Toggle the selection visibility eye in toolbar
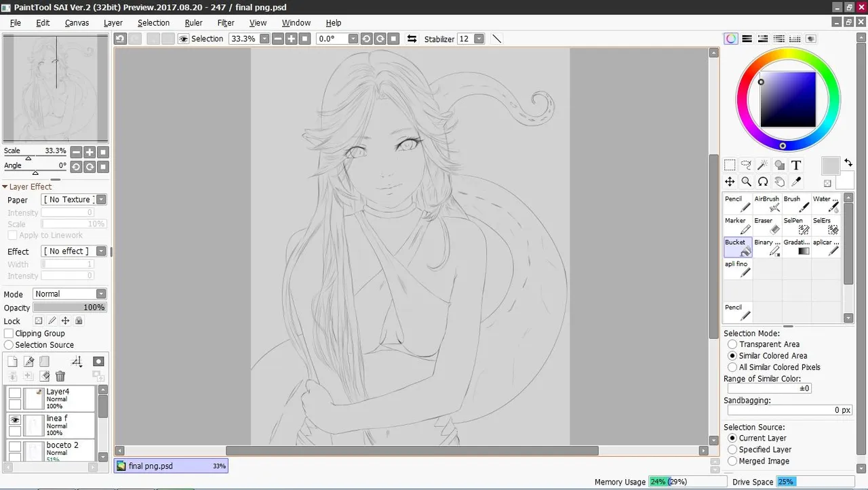This screenshot has height=490, width=868. pos(183,39)
